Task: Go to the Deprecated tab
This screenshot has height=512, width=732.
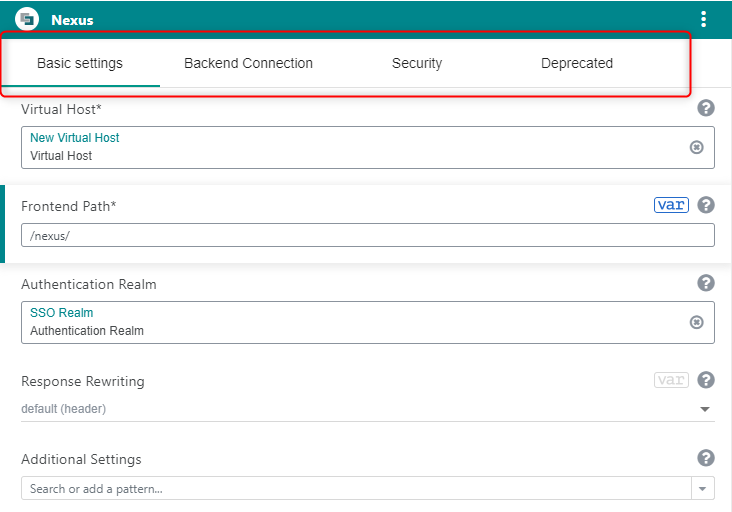Action: click(577, 63)
